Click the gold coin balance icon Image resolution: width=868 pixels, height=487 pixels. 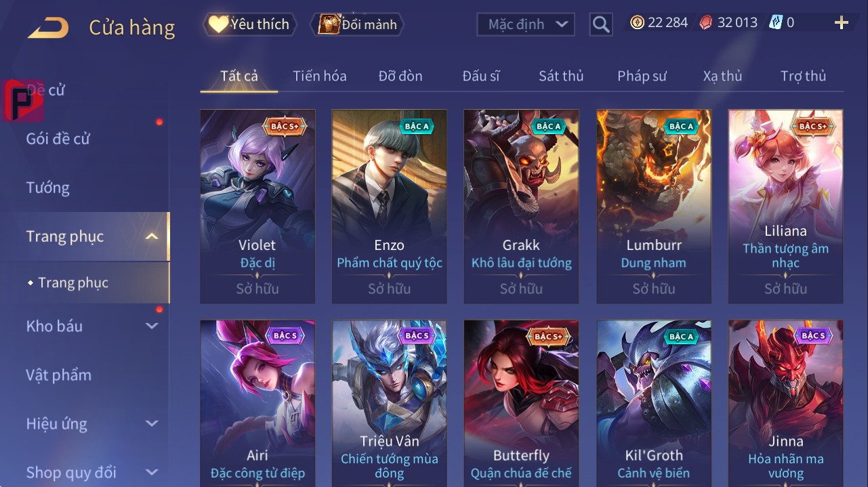point(637,22)
